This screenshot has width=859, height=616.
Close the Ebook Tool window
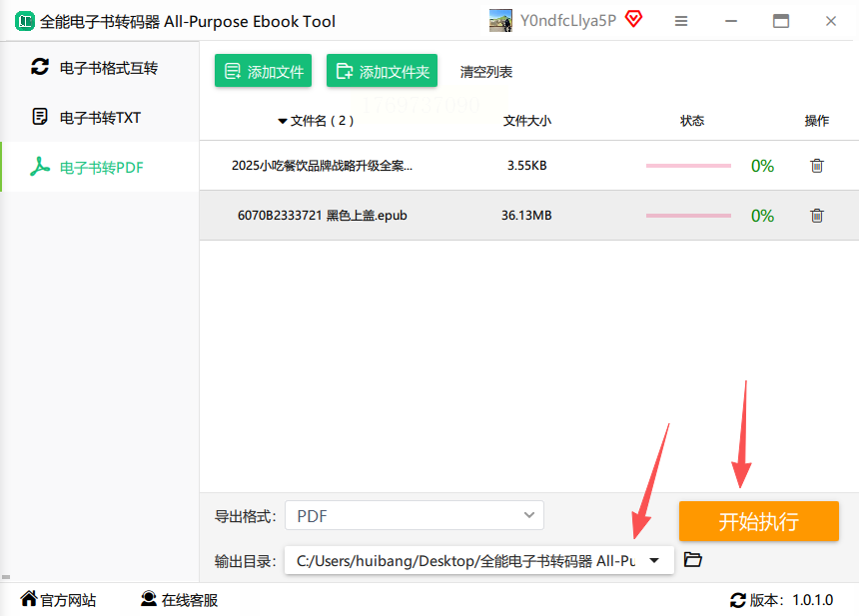(x=830, y=21)
